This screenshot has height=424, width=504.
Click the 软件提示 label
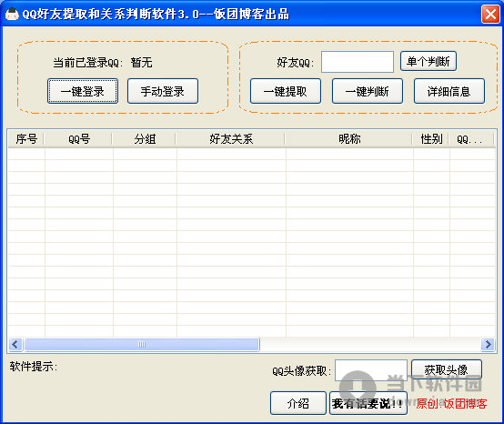coord(34,366)
